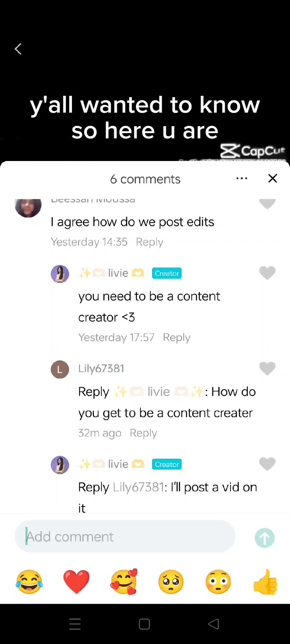Close the comments panel with X
The height and width of the screenshot is (644, 290).
(273, 178)
